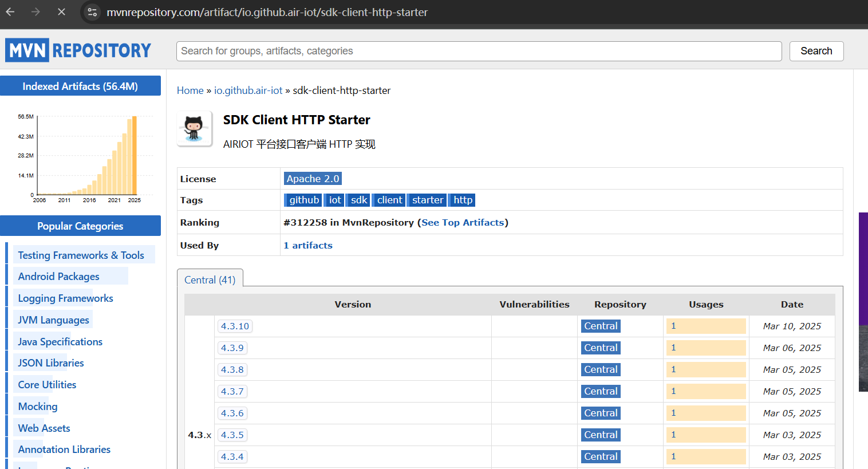Open Logging Frameworks category
868x469 pixels.
pyautogui.click(x=65, y=298)
